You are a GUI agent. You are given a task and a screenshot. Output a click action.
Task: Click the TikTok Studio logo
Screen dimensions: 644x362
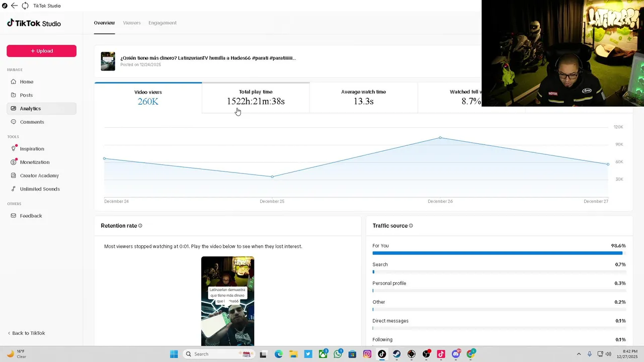(x=34, y=23)
